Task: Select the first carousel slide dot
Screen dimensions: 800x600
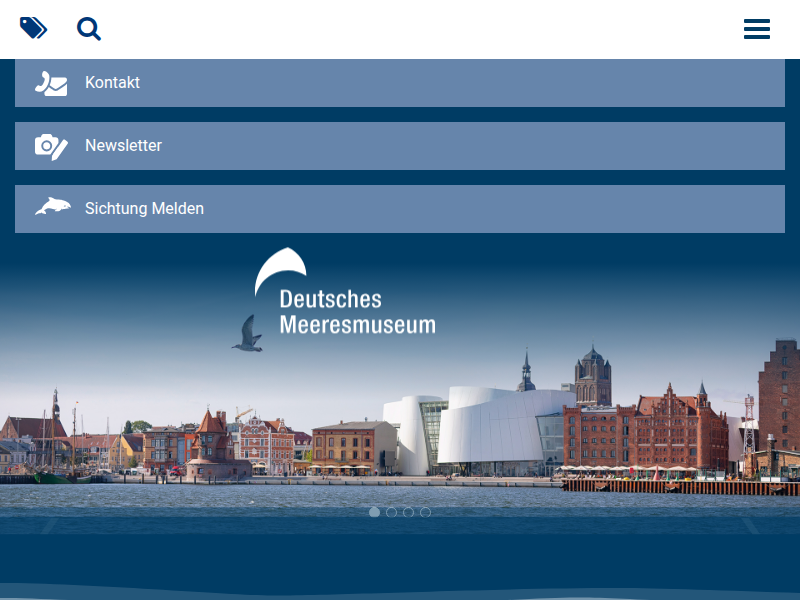Action: 374,512
